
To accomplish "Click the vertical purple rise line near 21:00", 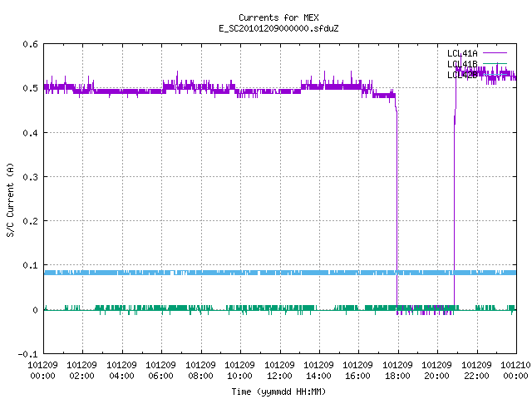I will click(x=455, y=210).
